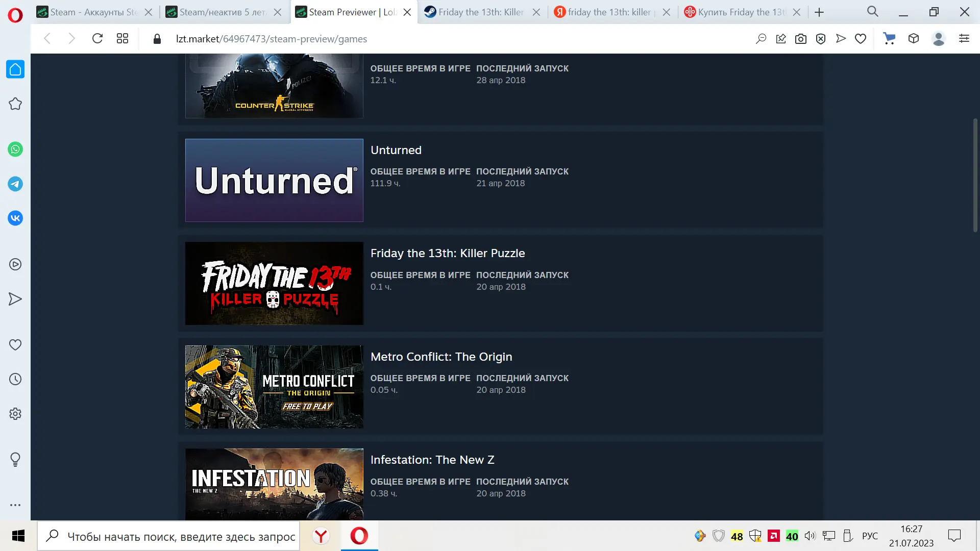Open volume control in system tray
Viewport: 980px width, 551px height.
pyautogui.click(x=810, y=536)
